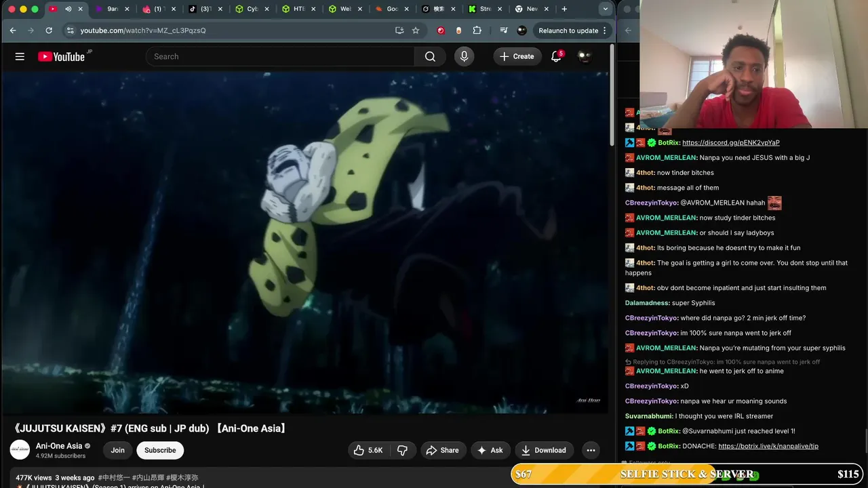Open the Chrome extensions puzzle icon

pyautogui.click(x=477, y=30)
